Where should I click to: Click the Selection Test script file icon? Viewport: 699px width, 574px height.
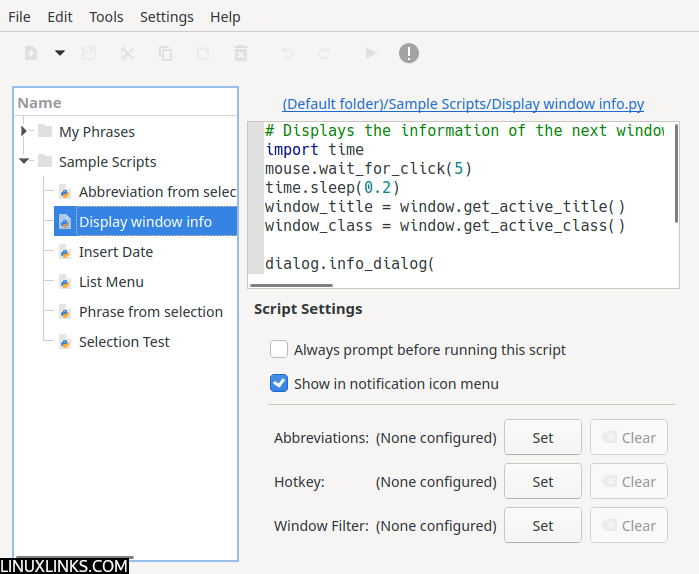[65, 342]
